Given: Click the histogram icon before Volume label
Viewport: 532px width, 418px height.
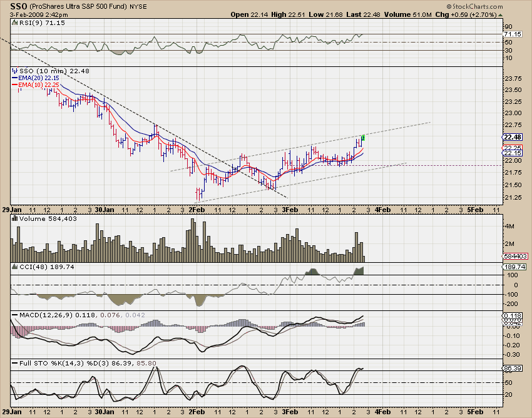Looking at the screenshot, I should pyautogui.click(x=14, y=218).
